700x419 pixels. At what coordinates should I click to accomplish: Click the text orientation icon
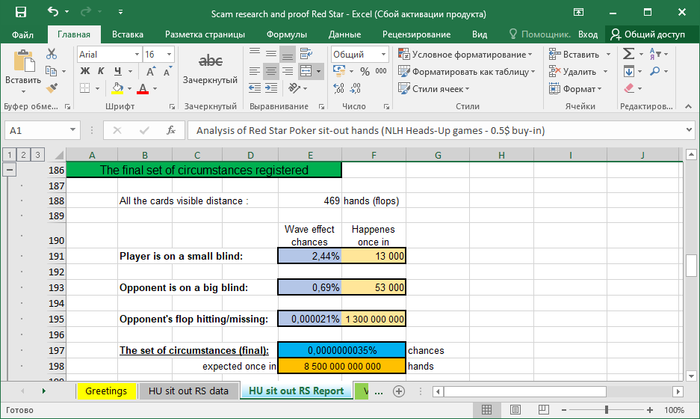tap(295, 88)
